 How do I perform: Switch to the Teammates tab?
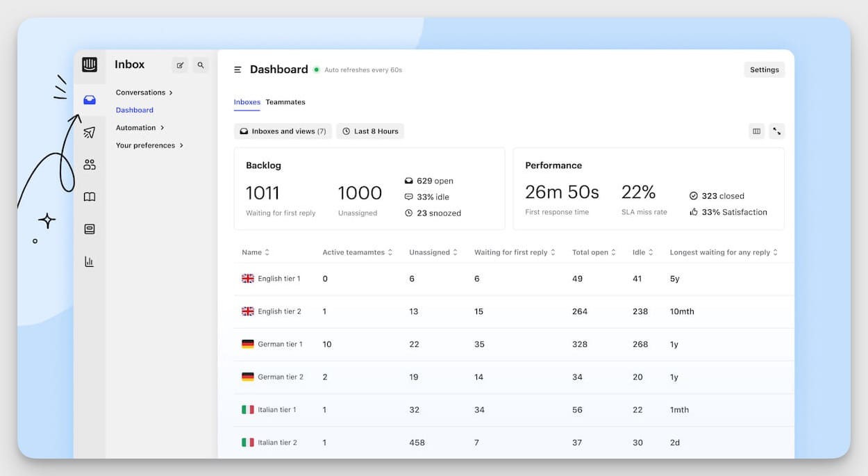click(285, 102)
